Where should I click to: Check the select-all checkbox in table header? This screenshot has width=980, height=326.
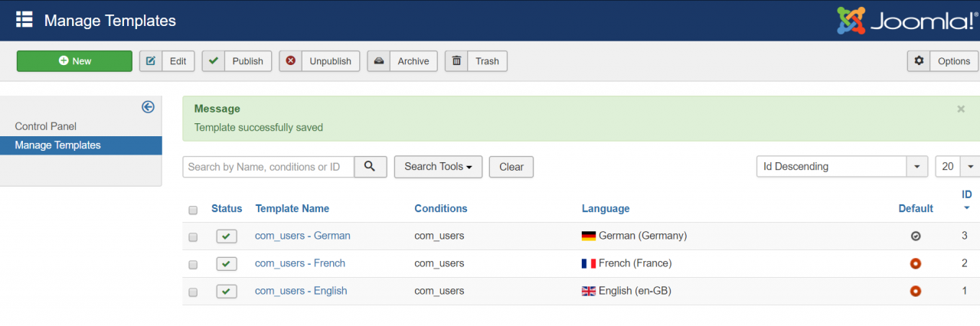pyautogui.click(x=193, y=210)
